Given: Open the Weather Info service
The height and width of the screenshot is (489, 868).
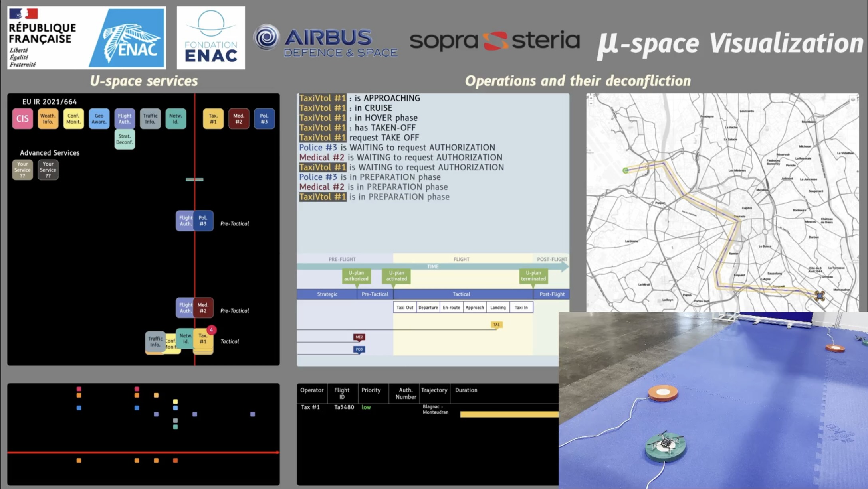Looking at the screenshot, I should 48,118.
